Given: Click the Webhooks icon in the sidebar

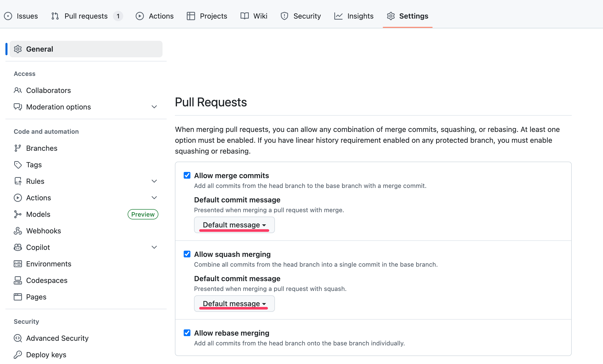Looking at the screenshot, I should tap(18, 231).
